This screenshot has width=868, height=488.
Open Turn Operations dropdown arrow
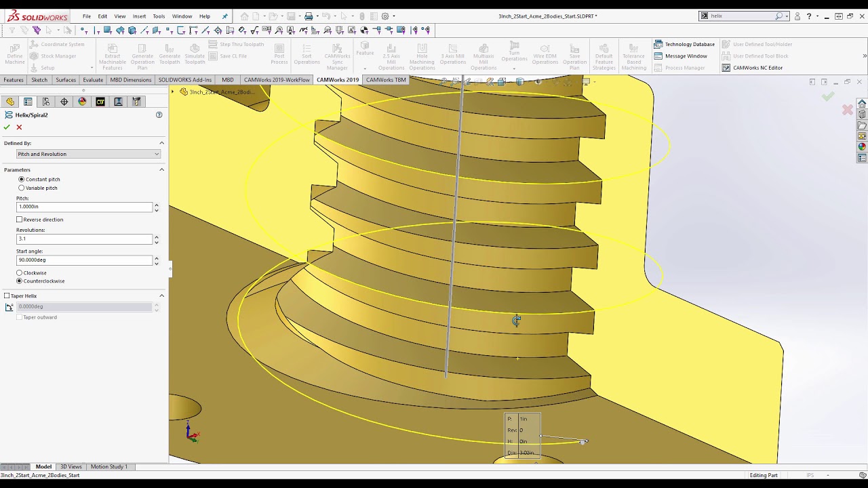[x=514, y=68]
